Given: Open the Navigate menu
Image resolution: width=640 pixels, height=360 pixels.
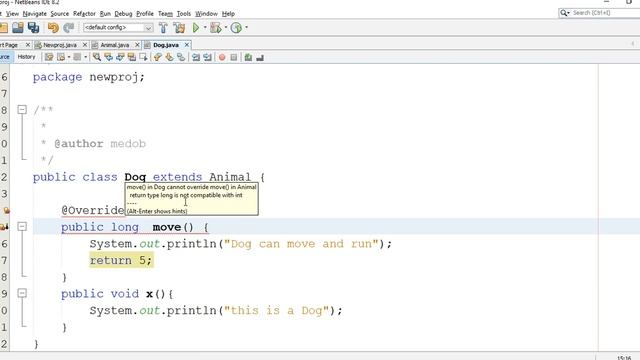Looking at the screenshot, I should tap(34, 13).
